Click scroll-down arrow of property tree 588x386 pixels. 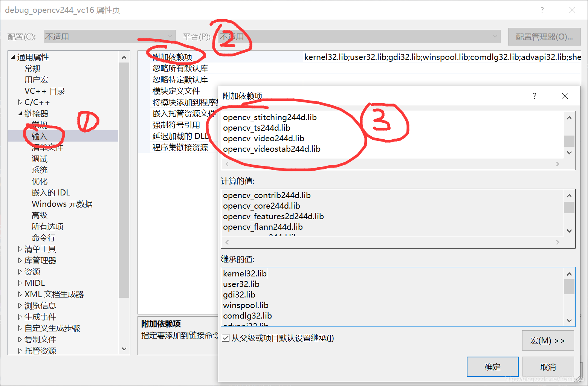(x=124, y=349)
